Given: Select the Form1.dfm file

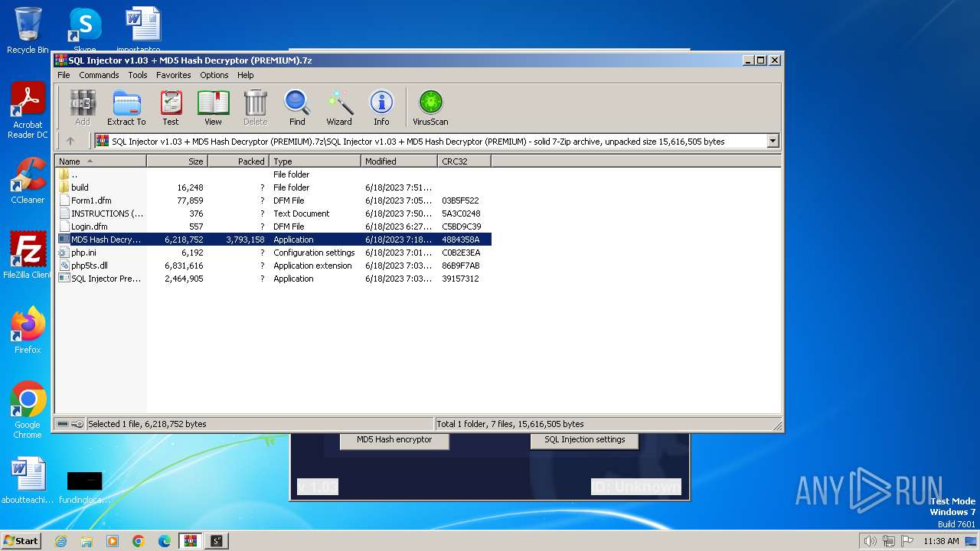Looking at the screenshot, I should 273,201.
